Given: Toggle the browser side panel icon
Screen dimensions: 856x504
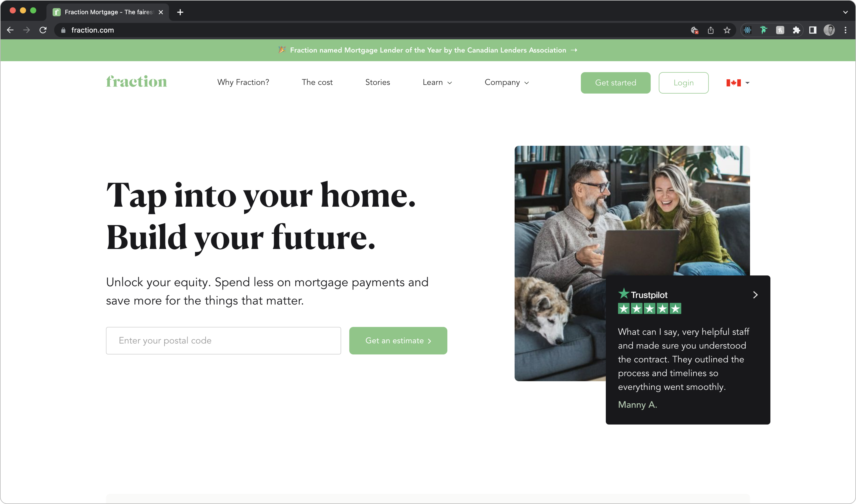Looking at the screenshot, I should pos(813,30).
